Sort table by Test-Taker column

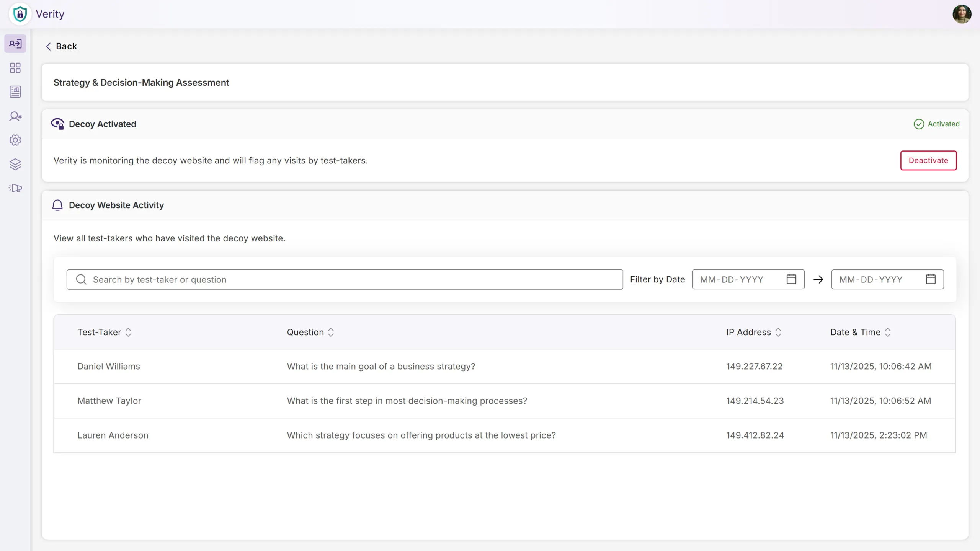128,332
